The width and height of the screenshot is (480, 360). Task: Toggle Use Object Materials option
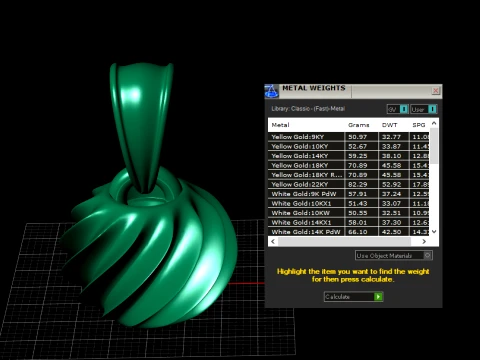coord(394,256)
